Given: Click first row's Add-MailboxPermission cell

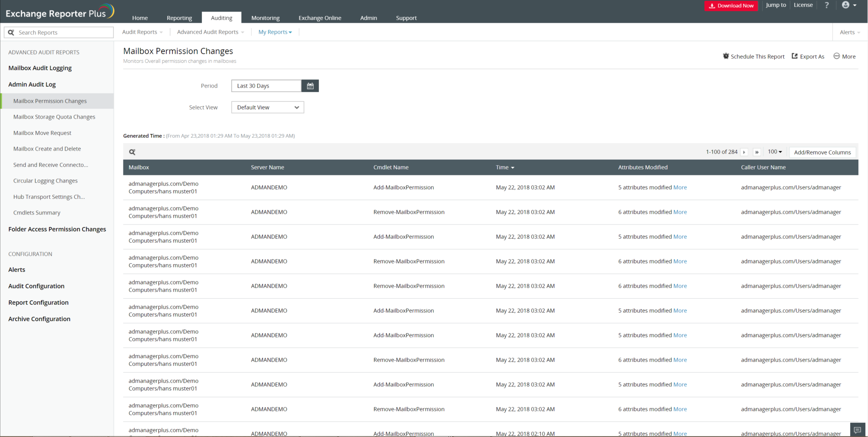Looking at the screenshot, I should (404, 187).
